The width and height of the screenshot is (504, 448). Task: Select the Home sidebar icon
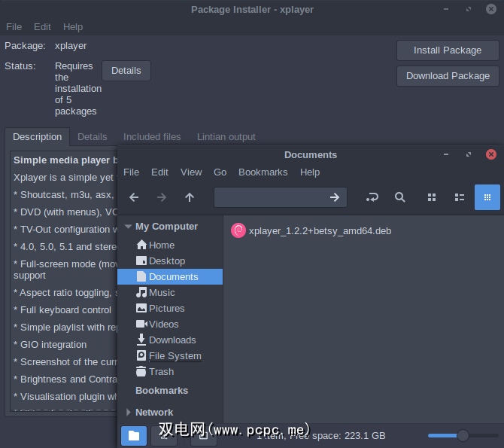click(x=141, y=245)
